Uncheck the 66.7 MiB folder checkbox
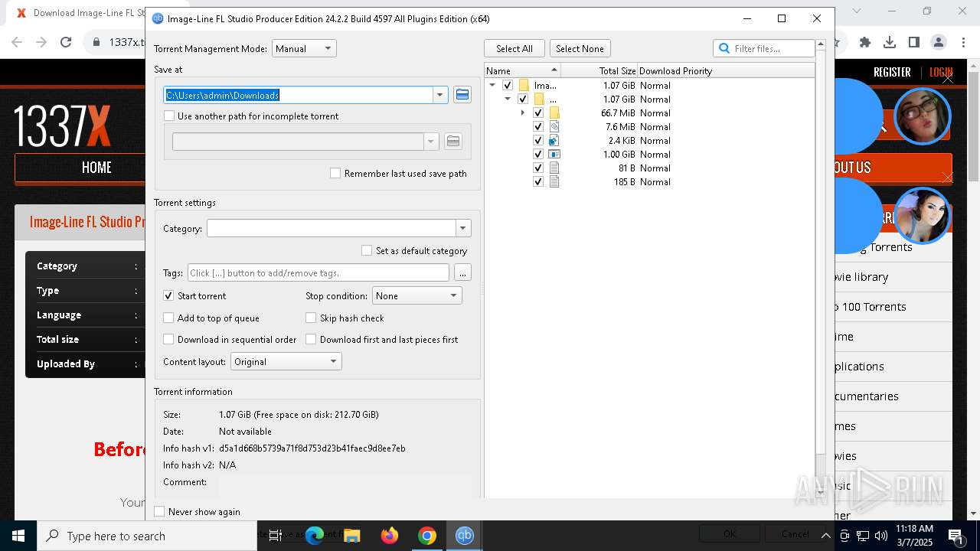This screenshot has width=980, height=551. [x=538, y=113]
